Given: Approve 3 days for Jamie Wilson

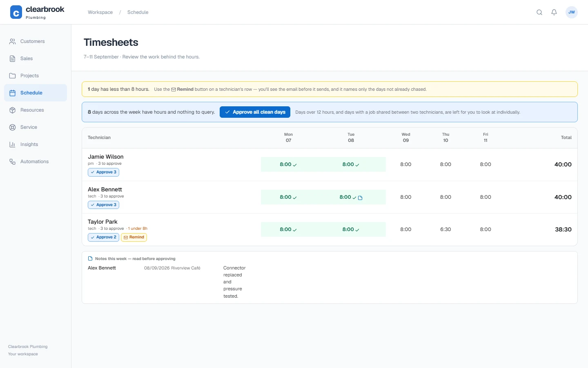Looking at the screenshot, I should [103, 172].
